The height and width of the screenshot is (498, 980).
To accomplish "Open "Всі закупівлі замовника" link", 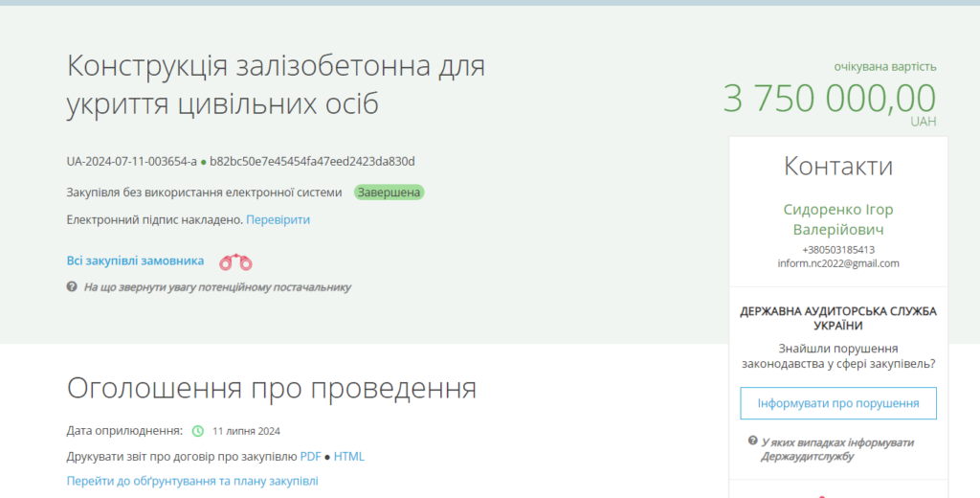I will click(x=135, y=260).
